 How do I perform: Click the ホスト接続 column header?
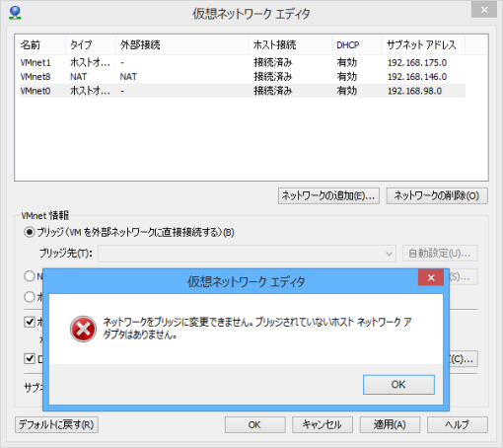[x=290, y=44]
